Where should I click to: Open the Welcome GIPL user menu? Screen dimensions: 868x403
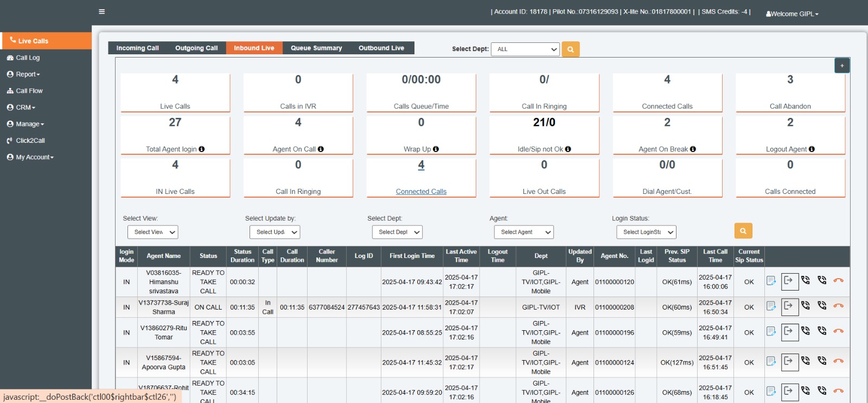[792, 14]
